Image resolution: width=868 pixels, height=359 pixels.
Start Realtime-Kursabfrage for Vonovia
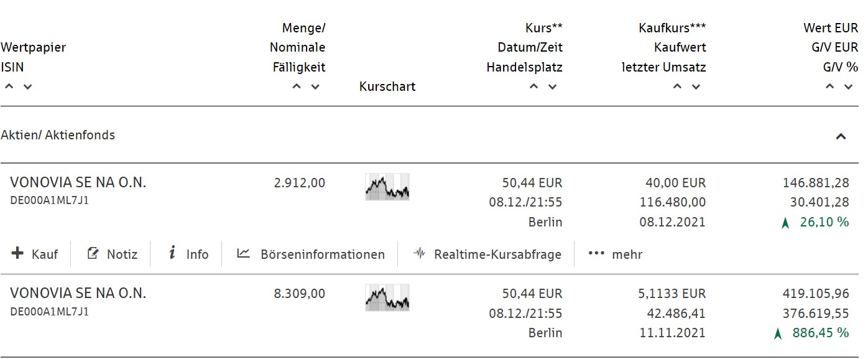487,254
